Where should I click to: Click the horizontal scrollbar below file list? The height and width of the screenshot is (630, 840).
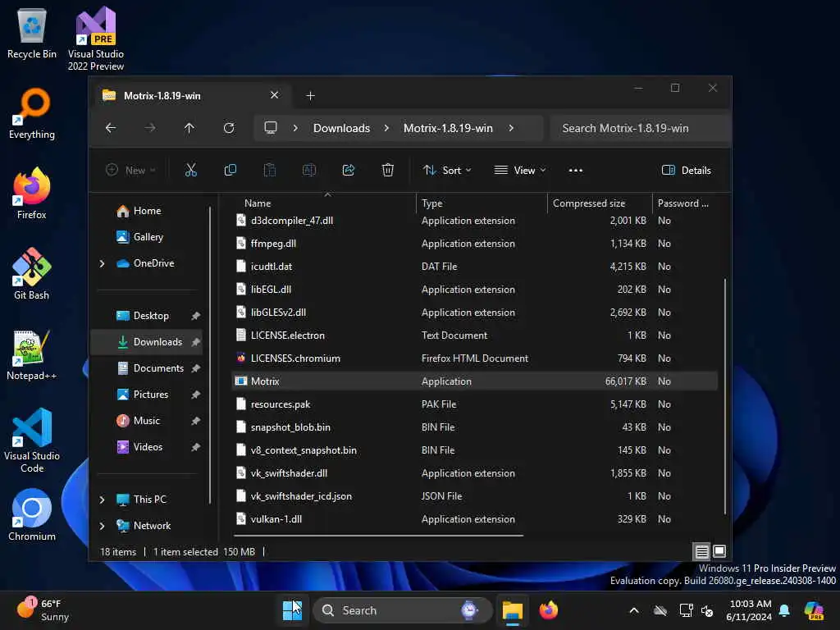[x=378, y=535]
